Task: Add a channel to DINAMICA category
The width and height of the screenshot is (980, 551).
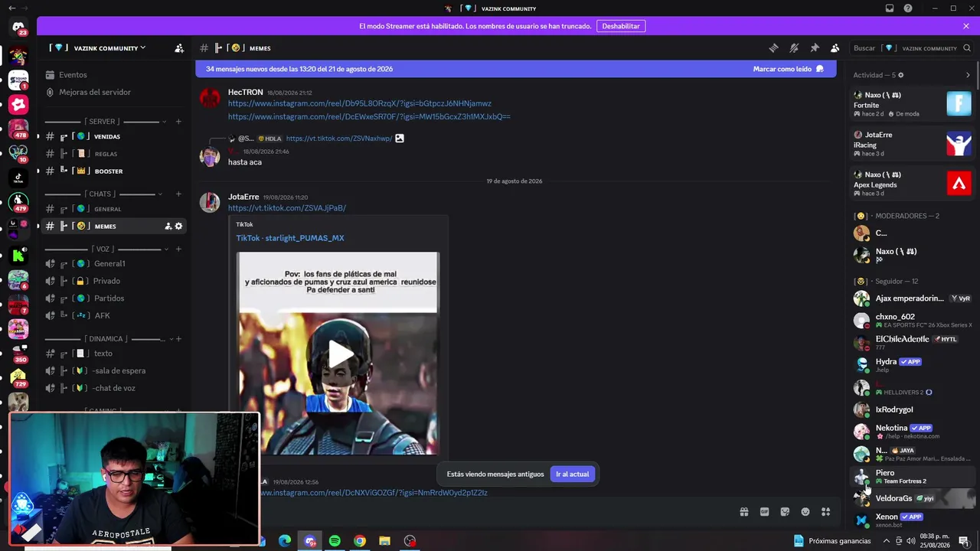Action: coord(178,339)
